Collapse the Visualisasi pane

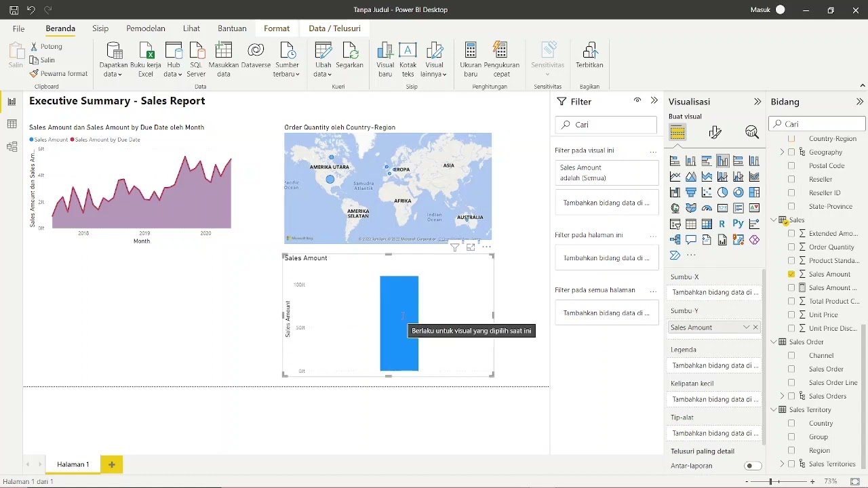pos(757,102)
